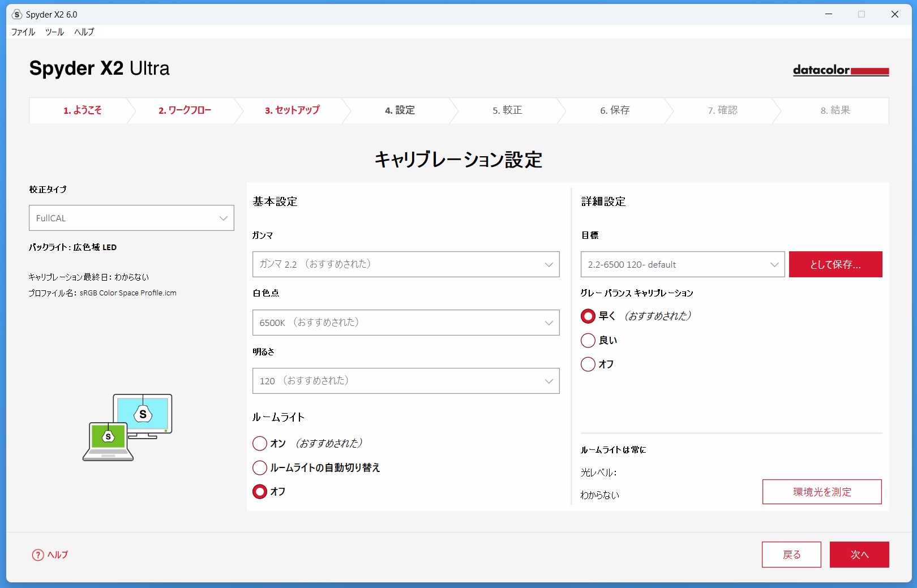Viewport: 917px width, 588px height.
Task: Go to step 1. ようこそ
Action: coord(83,110)
